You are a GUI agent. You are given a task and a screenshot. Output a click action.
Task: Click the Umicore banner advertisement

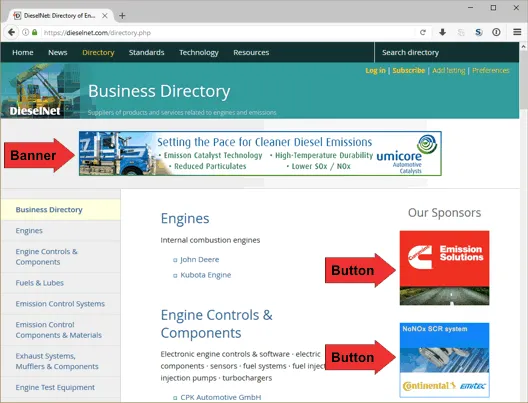(260, 154)
